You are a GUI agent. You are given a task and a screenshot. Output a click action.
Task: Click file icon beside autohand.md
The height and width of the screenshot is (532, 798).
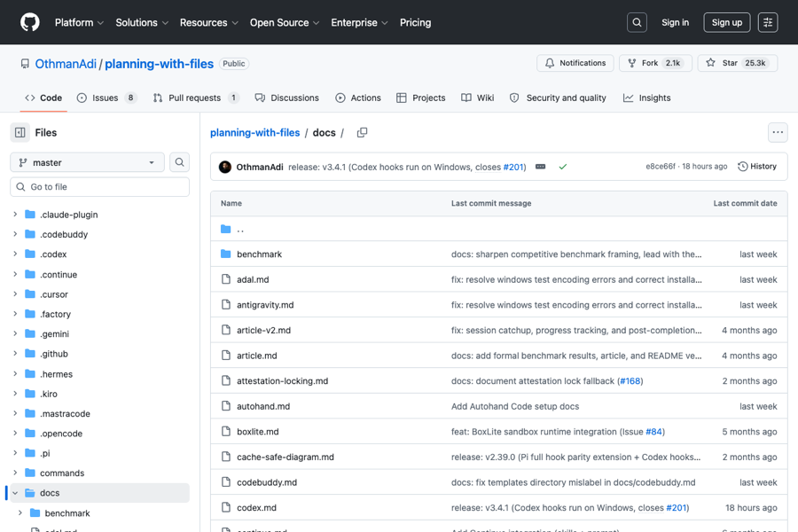[226, 406]
